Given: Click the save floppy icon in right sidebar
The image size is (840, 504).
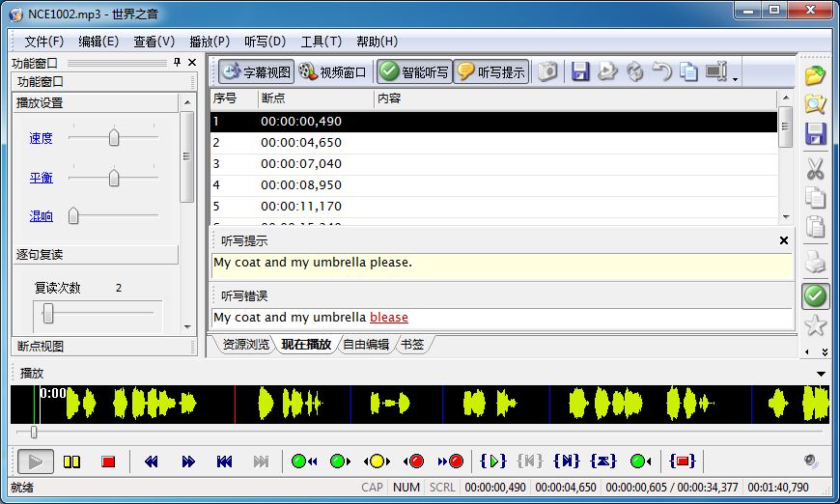Looking at the screenshot, I should [x=815, y=134].
